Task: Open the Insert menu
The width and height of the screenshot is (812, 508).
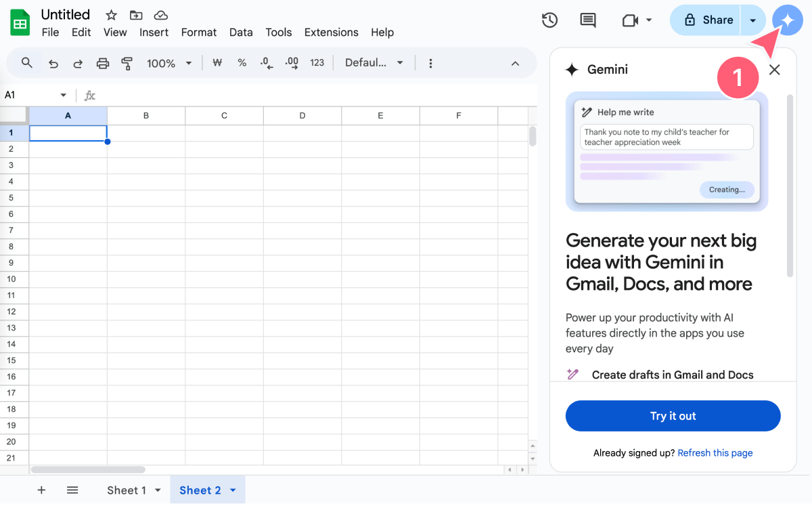Action: click(154, 32)
